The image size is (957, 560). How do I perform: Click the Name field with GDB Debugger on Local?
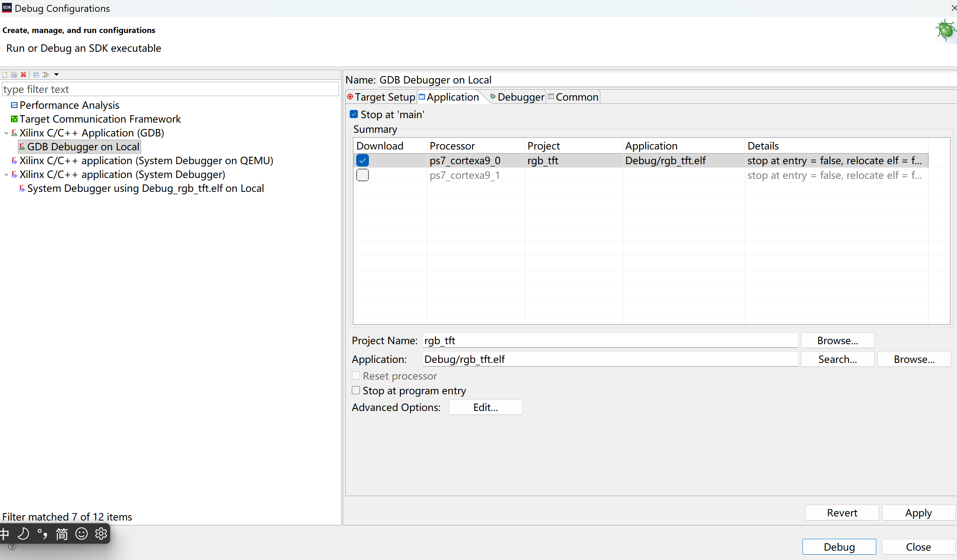(667, 80)
